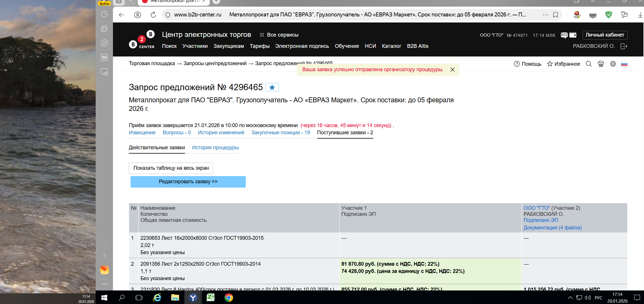Screen dimensions: 644x304
Task: Open File Explorer from taskbar
Action: tap(175, 297)
